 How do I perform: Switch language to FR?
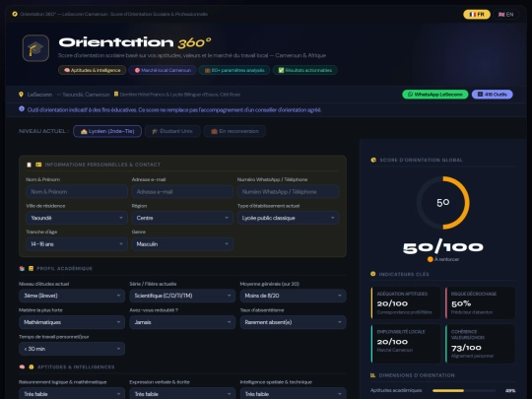(477, 14)
